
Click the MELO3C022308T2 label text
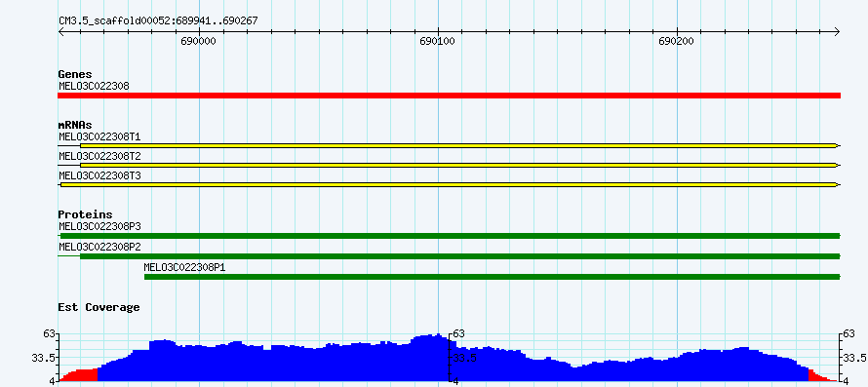[x=99, y=156]
